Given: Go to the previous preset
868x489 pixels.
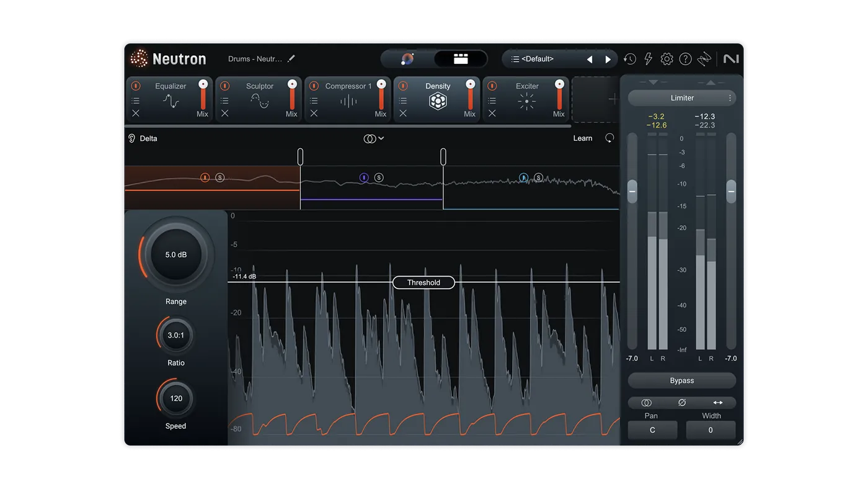Looking at the screenshot, I should coord(590,60).
